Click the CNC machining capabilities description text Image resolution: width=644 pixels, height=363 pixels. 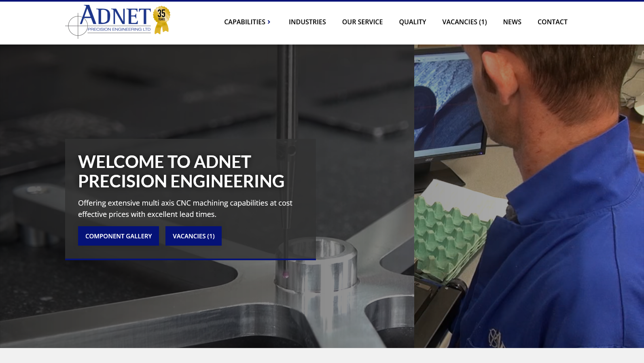coord(185,208)
